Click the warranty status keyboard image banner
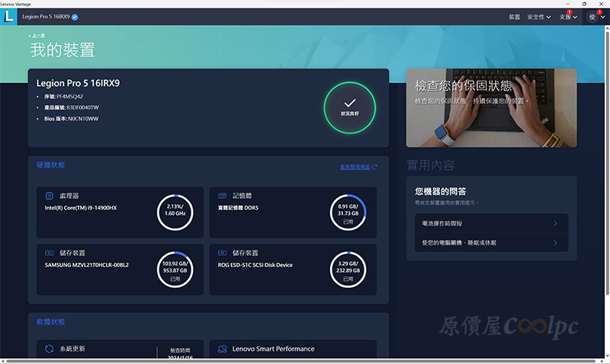Image resolution: width=610 pixels, height=364 pixels. pyautogui.click(x=491, y=107)
